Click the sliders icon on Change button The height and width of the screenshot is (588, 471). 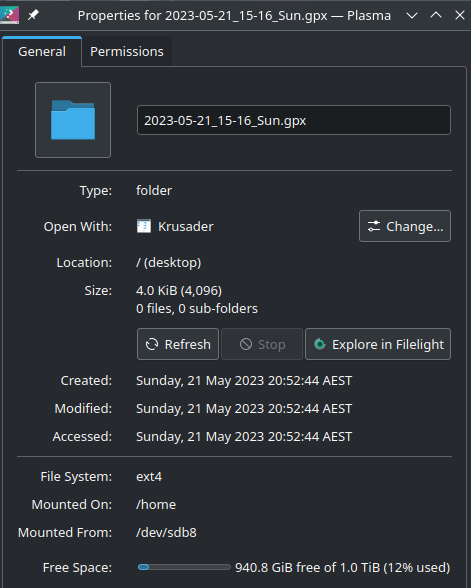pos(374,226)
